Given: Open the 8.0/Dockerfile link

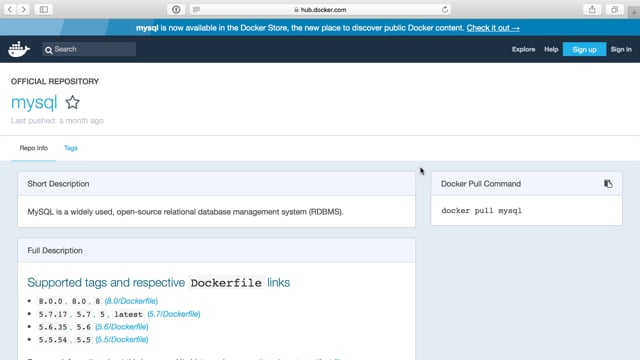Looking at the screenshot, I should click(131, 301).
